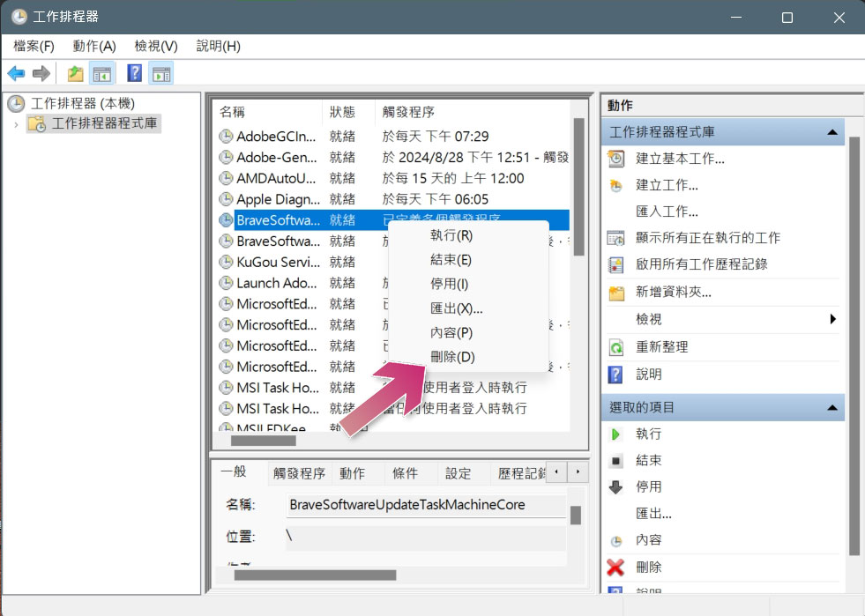This screenshot has width=865, height=616.
Task: Click 建立工作 icon in actions pane
Action: coord(615,185)
